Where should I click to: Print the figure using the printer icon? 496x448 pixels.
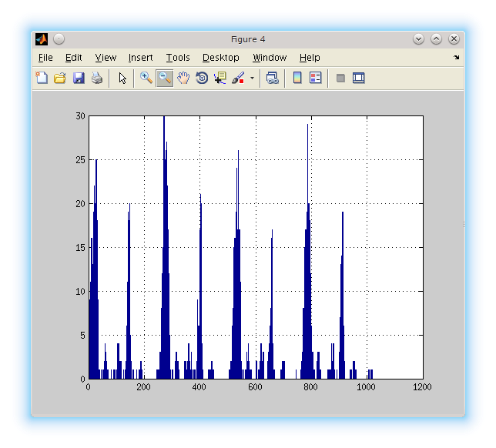(x=97, y=78)
